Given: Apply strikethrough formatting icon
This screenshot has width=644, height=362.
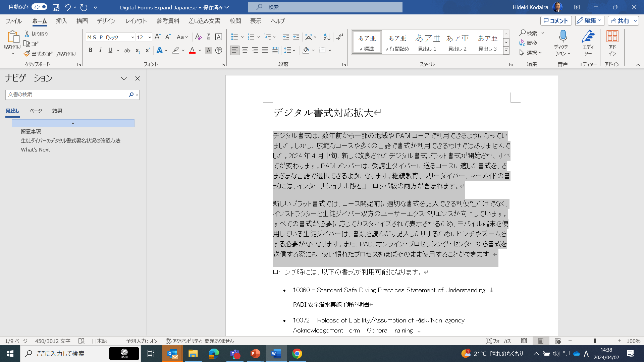Looking at the screenshot, I should 127,50.
